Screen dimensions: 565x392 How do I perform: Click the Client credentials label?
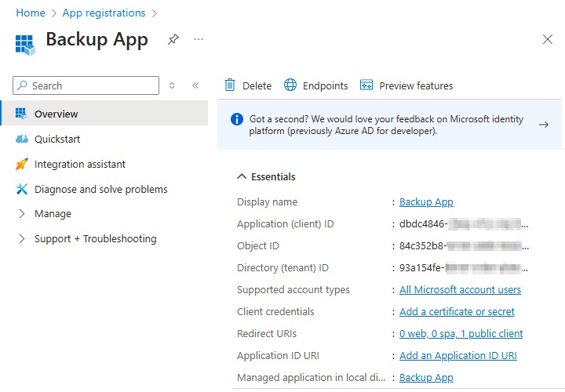tap(275, 312)
